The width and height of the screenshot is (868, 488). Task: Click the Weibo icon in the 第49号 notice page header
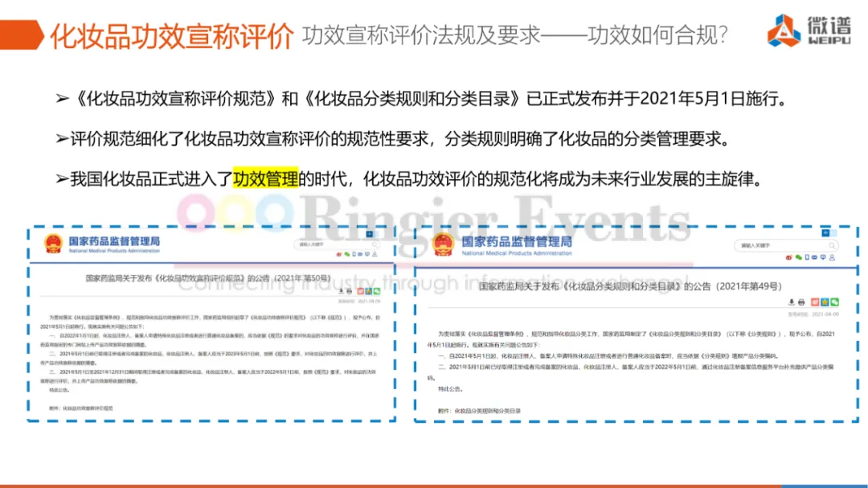pos(789,257)
